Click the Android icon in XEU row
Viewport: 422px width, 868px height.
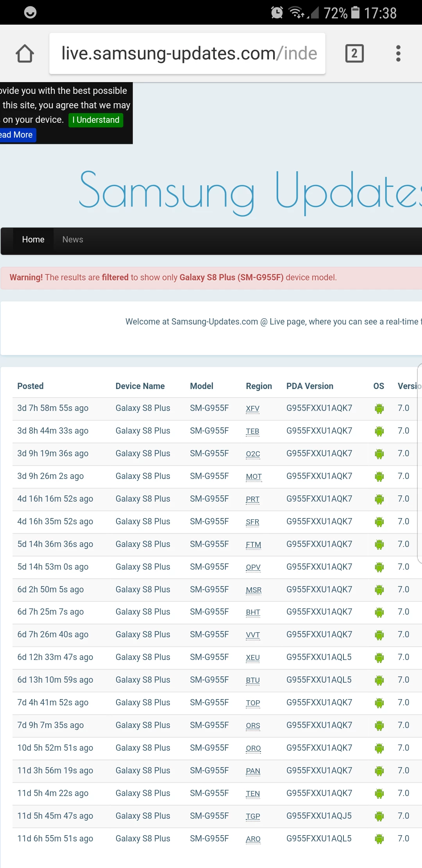379,658
